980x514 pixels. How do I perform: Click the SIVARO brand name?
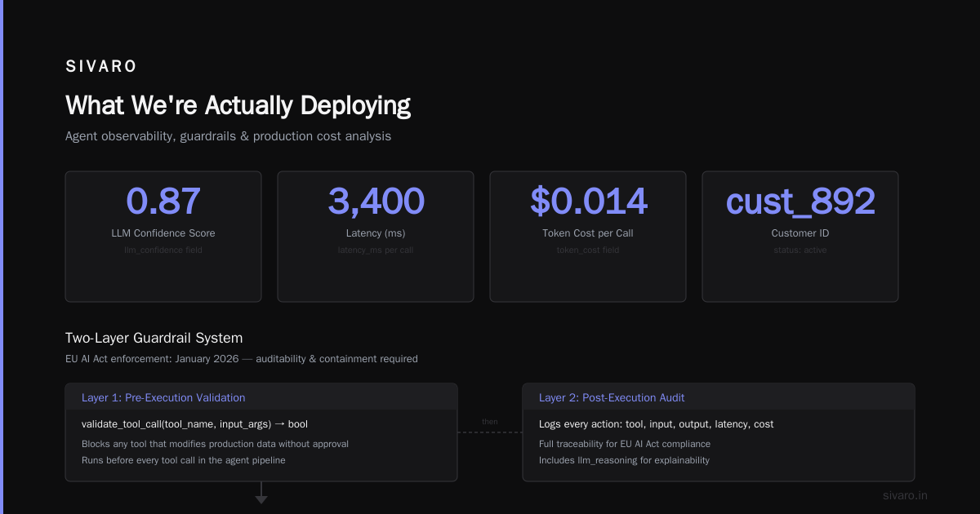tap(101, 67)
